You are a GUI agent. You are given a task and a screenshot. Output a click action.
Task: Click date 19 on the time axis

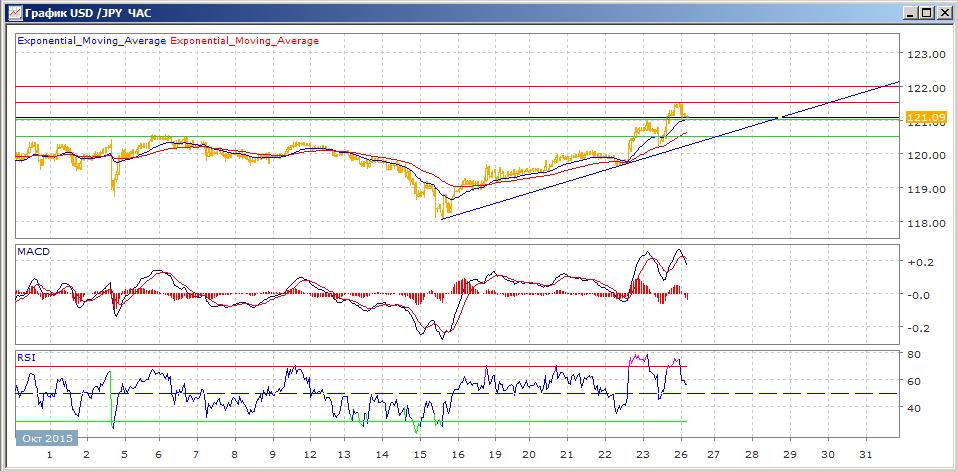(494, 455)
